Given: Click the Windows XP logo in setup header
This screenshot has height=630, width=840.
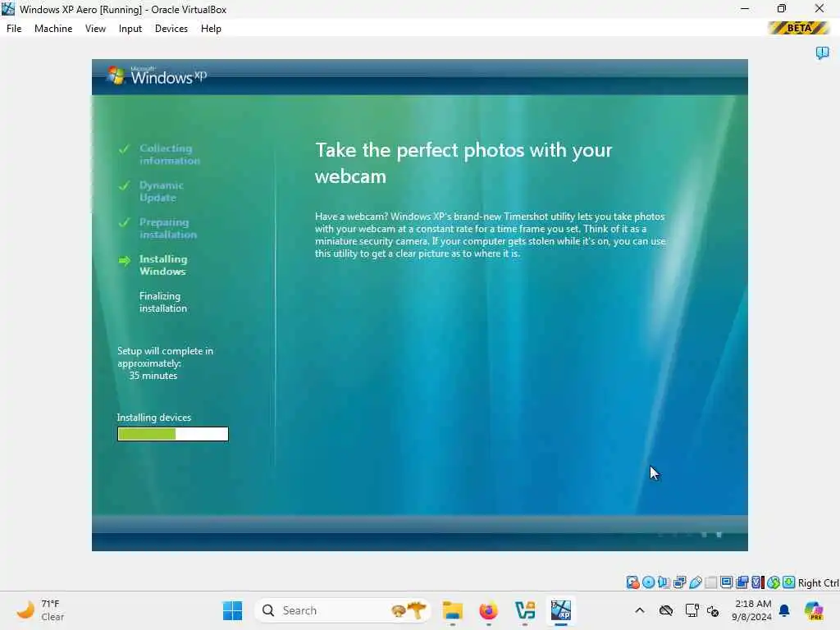Looking at the screenshot, I should click(157, 76).
